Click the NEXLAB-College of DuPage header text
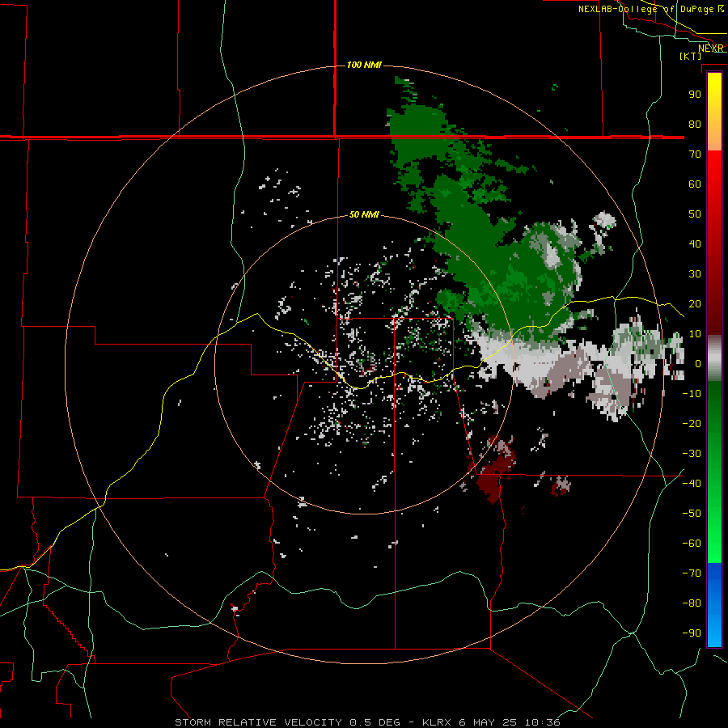Image resolution: width=728 pixels, height=728 pixels. [x=650, y=9]
